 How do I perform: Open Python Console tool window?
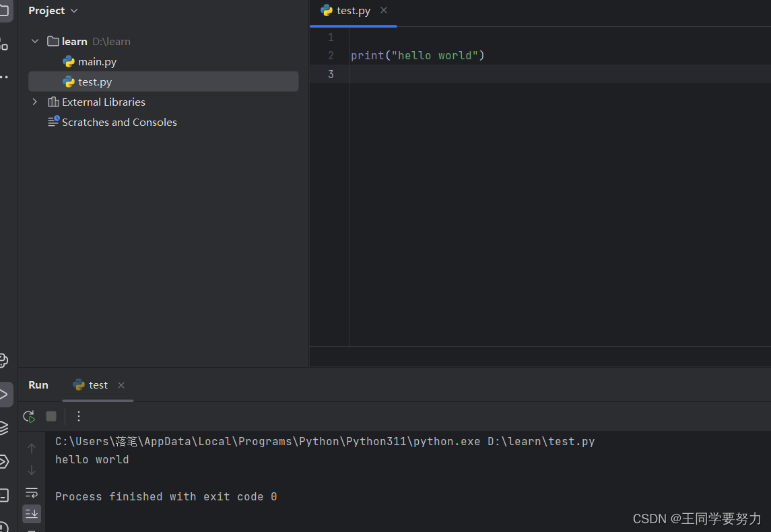(x=3, y=361)
